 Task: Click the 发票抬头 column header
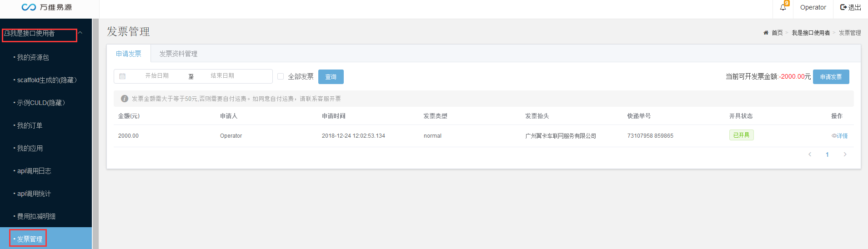coord(537,116)
